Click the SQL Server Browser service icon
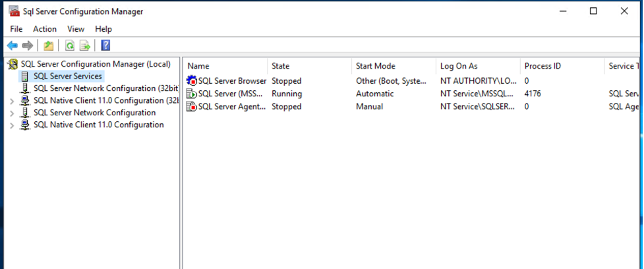Screen dimensions: 644x269 [191, 81]
